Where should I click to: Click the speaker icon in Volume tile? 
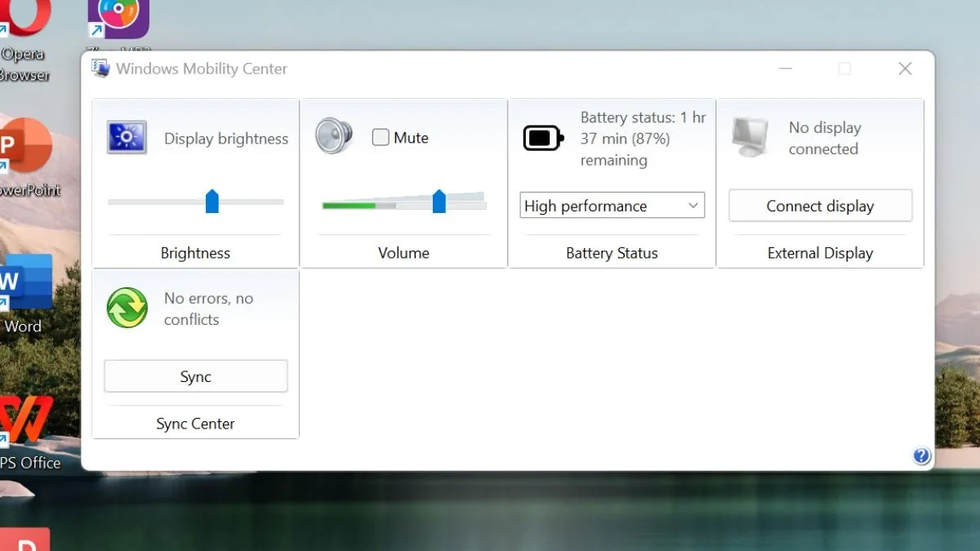coord(333,136)
